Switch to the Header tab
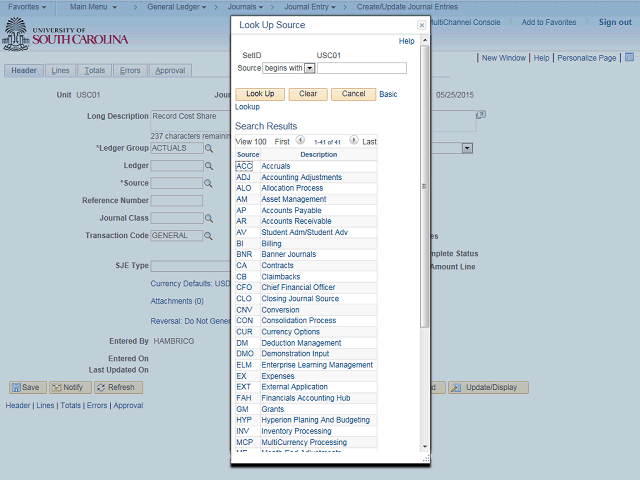The height and width of the screenshot is (480, 640). tap(24, 71)
